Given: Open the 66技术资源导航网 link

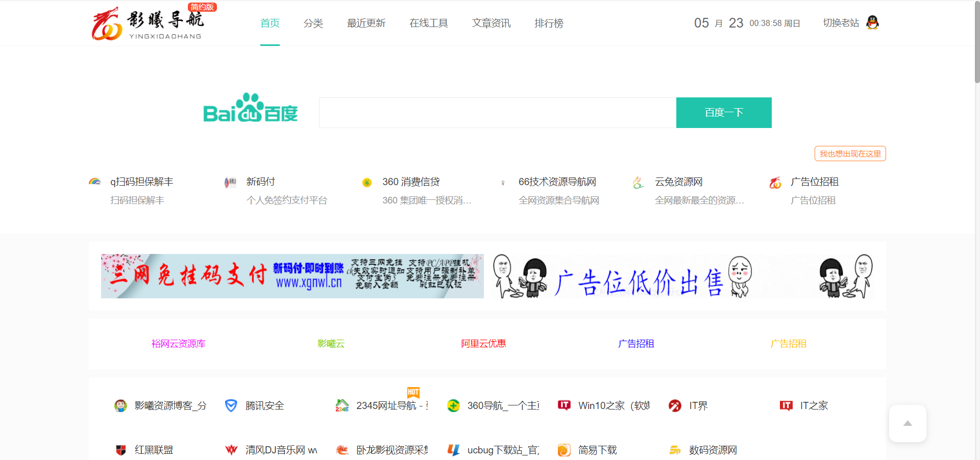Looking at the screenshot, I should coord(557,182).
